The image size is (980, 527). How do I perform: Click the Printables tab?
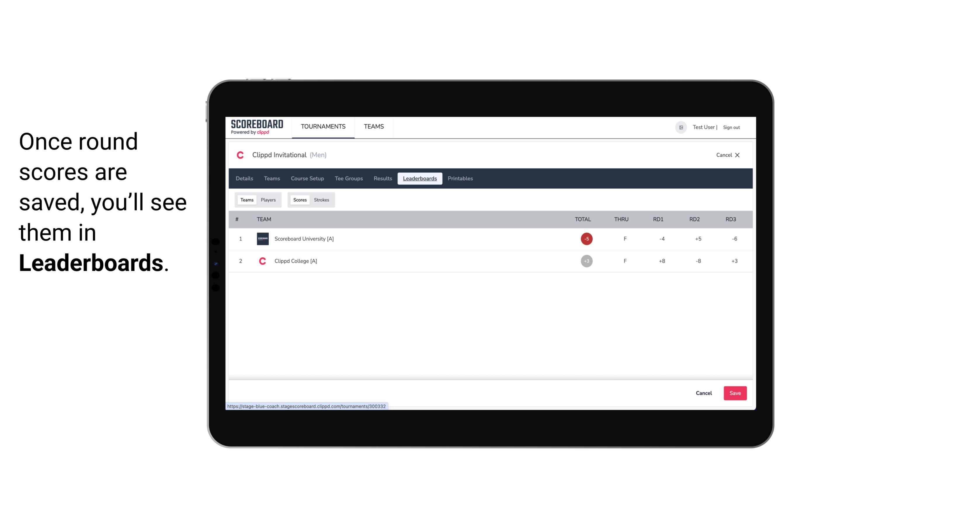point(461,179)
